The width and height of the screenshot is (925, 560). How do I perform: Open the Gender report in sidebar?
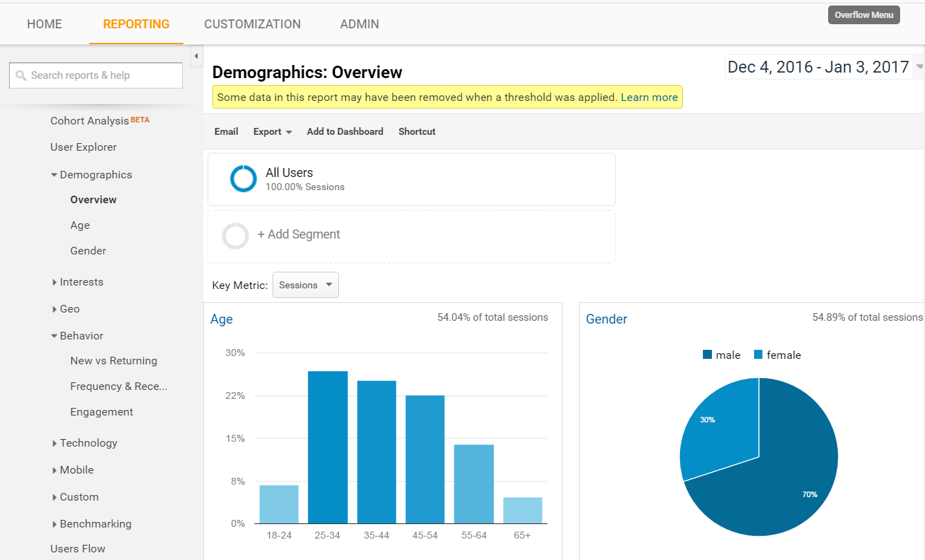coord(89,251)
